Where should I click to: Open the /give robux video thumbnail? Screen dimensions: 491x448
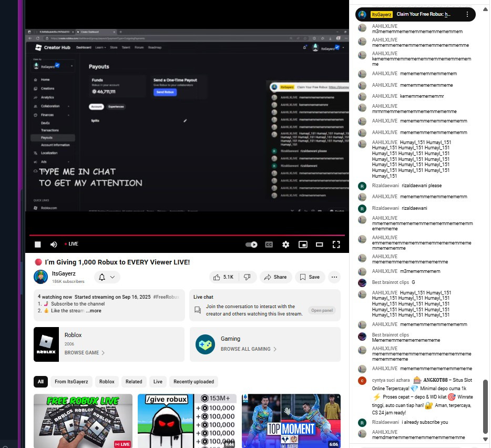[187, 421]
